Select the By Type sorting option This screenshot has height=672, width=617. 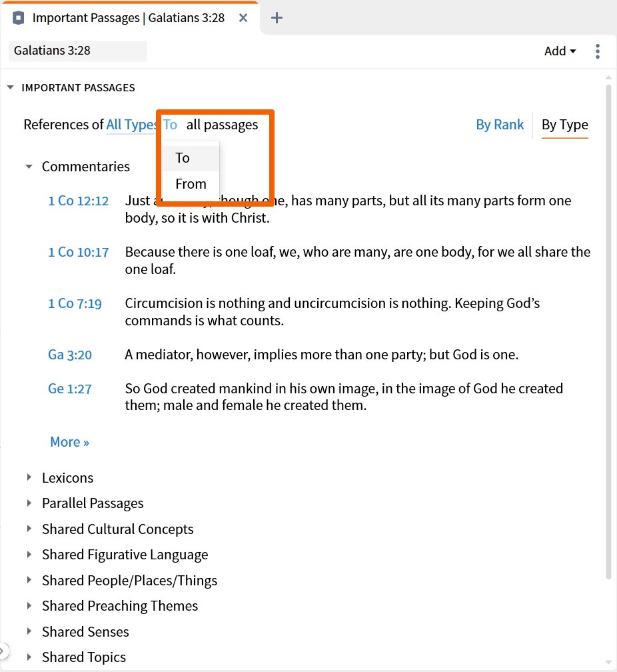[564, 125]
